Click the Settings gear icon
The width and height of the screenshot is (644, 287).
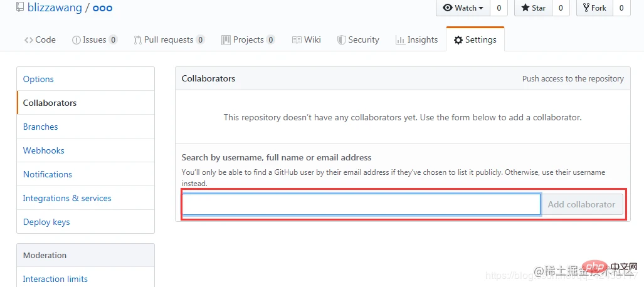pyautogui.click(x=458, y=39)
